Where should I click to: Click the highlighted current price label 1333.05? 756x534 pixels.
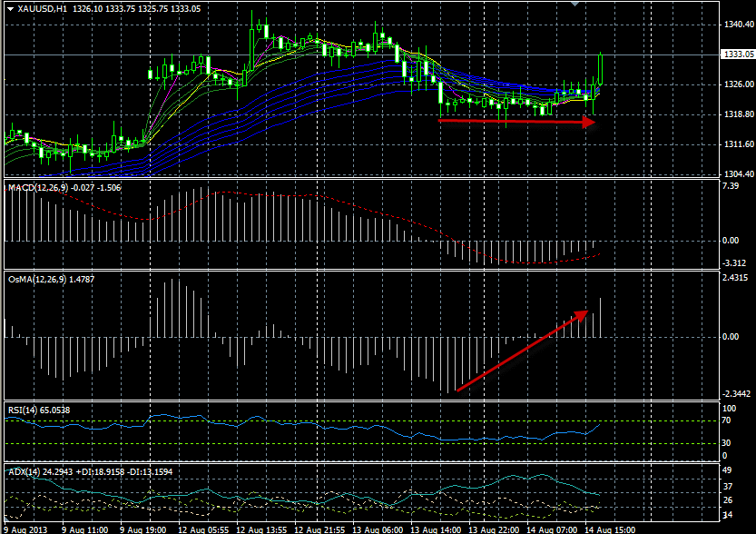tap(738, 54)
